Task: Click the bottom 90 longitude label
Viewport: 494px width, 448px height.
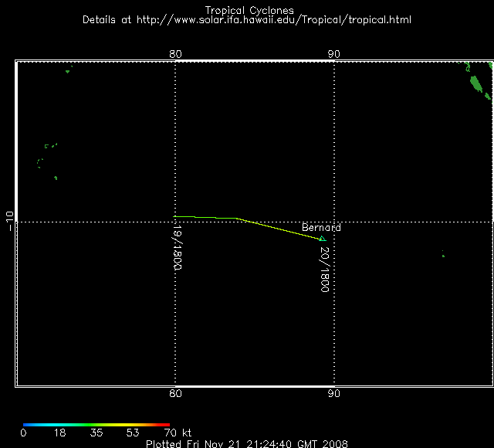Action: point(334,393)
